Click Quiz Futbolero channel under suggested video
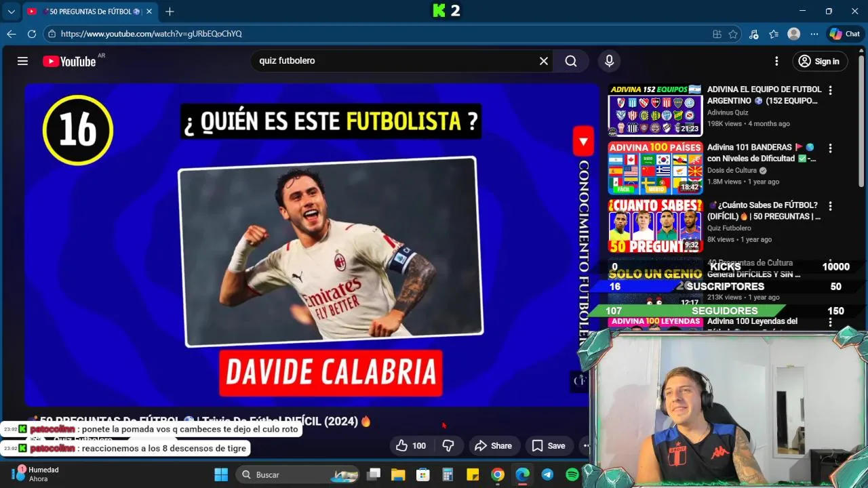Screen dimensions: 868x488 (729, 228)
